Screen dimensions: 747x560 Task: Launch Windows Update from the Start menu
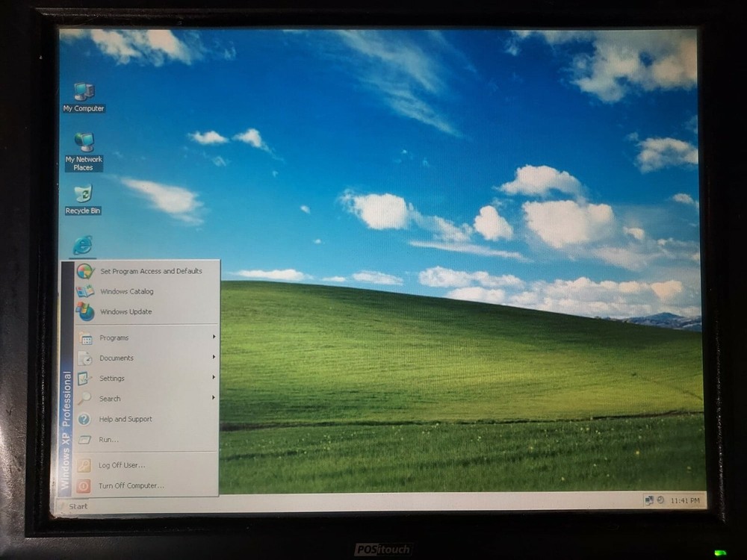(x=125, y=312)
